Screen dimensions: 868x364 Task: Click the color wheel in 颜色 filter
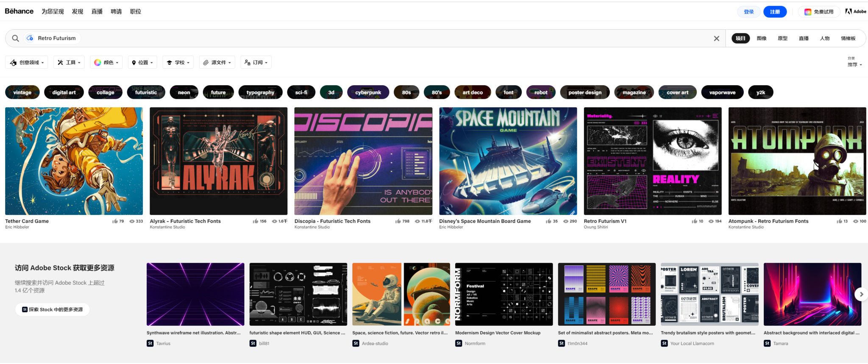tap(97, 62)
